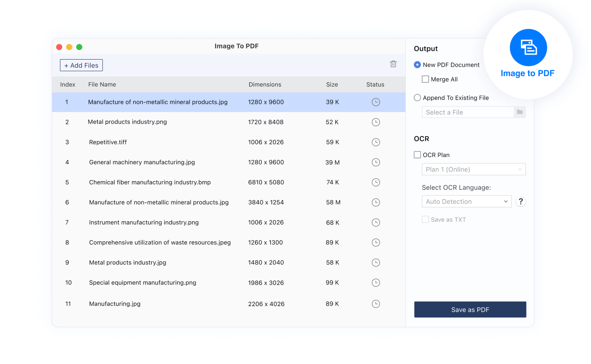Screen dimensions: 591x364
Task: Select the Chemical fiber manufacturing industry.bmp row
Action: tap(150, 182)
